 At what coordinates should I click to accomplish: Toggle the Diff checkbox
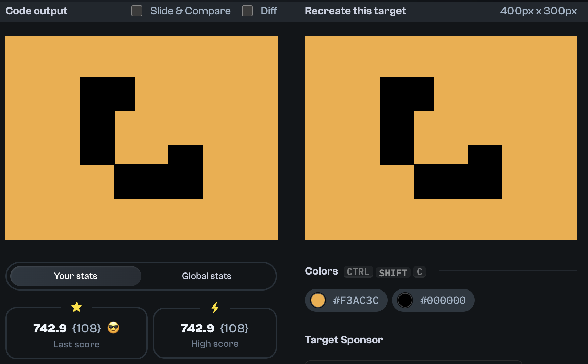tap(247, 11)
